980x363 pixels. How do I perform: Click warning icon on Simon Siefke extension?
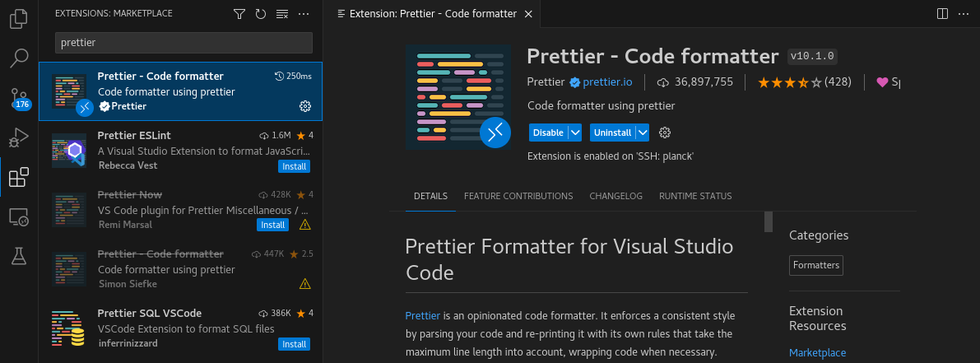pos(305,284)
